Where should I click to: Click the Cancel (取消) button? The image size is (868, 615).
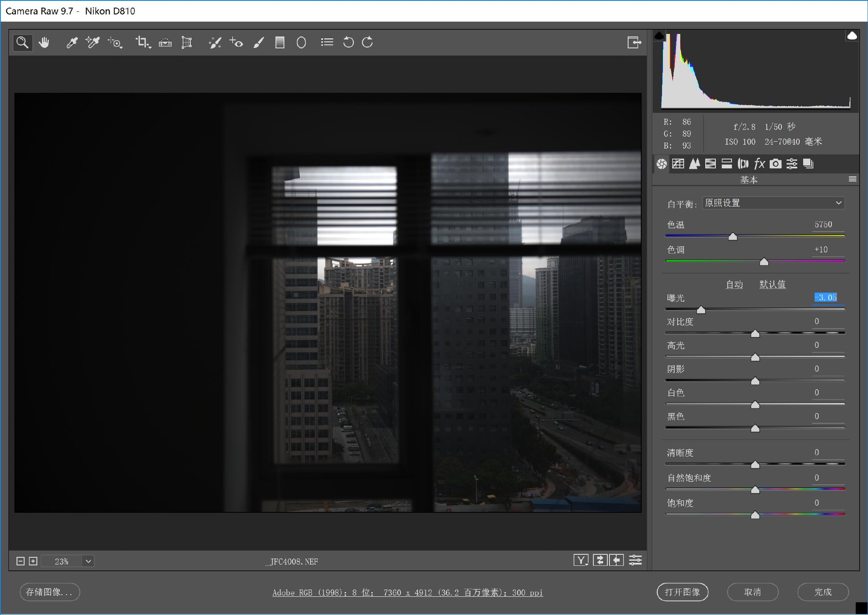[753, 592]
